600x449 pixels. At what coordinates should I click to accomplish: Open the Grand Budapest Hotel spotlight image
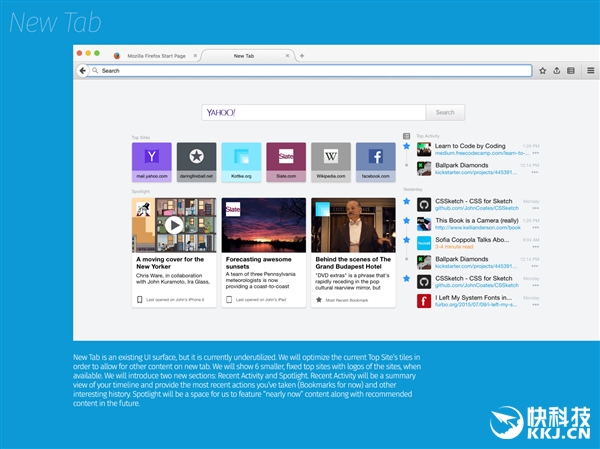pyautogui.click(x=353, y=225)
